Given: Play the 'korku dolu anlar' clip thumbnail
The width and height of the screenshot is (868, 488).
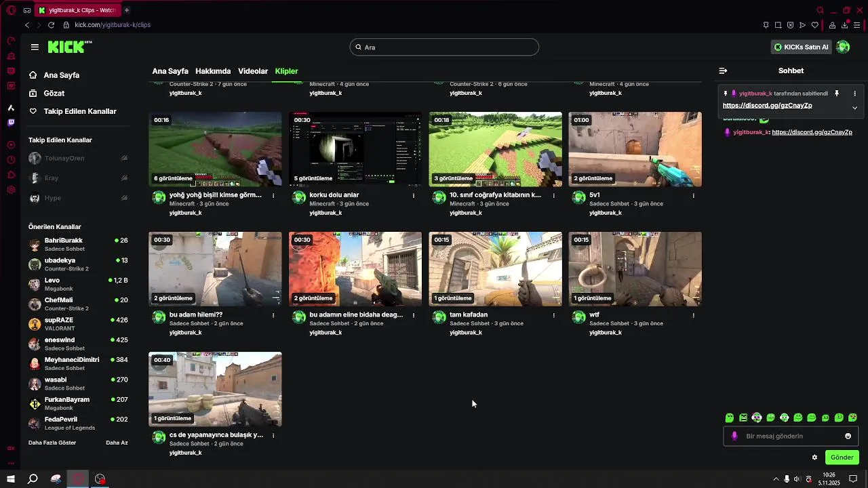Looking at the screenshot, I should pos(355,149).
